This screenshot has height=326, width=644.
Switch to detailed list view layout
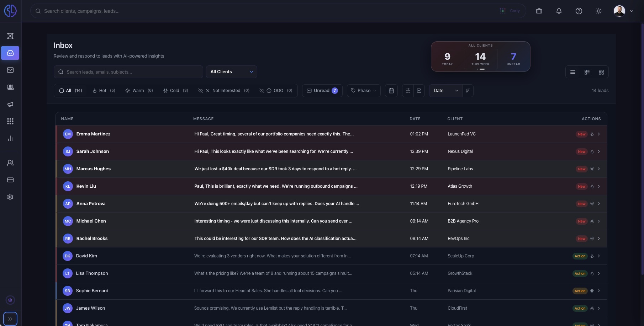(x=587, y=72)
